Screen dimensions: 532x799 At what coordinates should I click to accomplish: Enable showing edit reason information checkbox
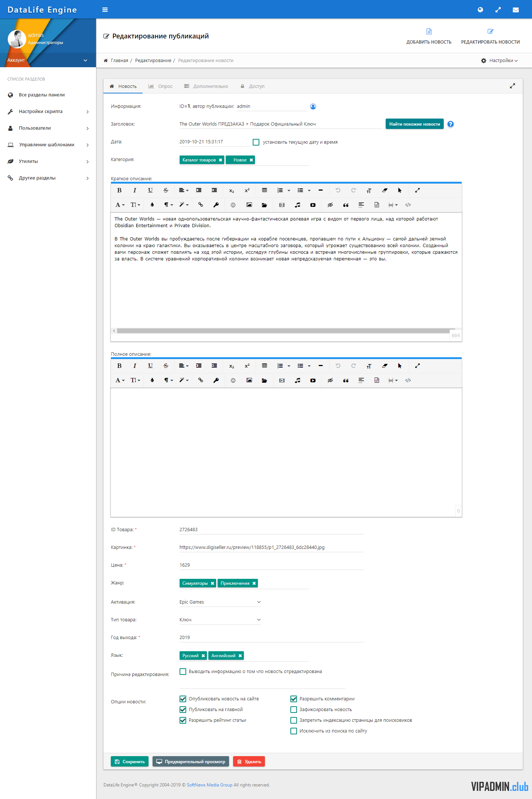click(x=183, y=672)
